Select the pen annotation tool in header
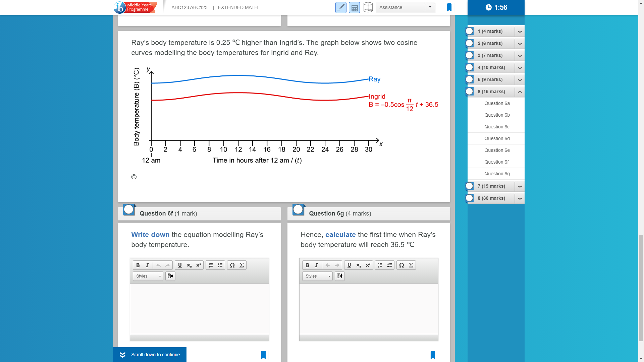The width and height of the screenshot is (644, 362). pyautogui.click(x=341, y=7)
